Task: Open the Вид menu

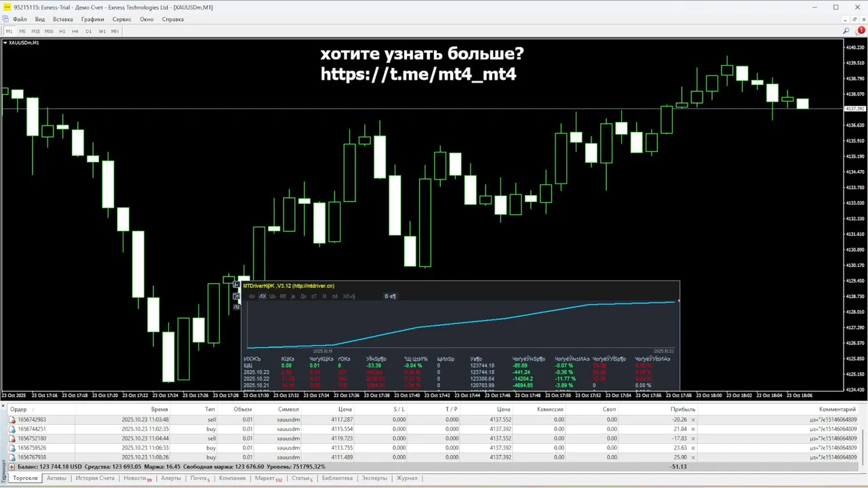Action: point(40,19)
